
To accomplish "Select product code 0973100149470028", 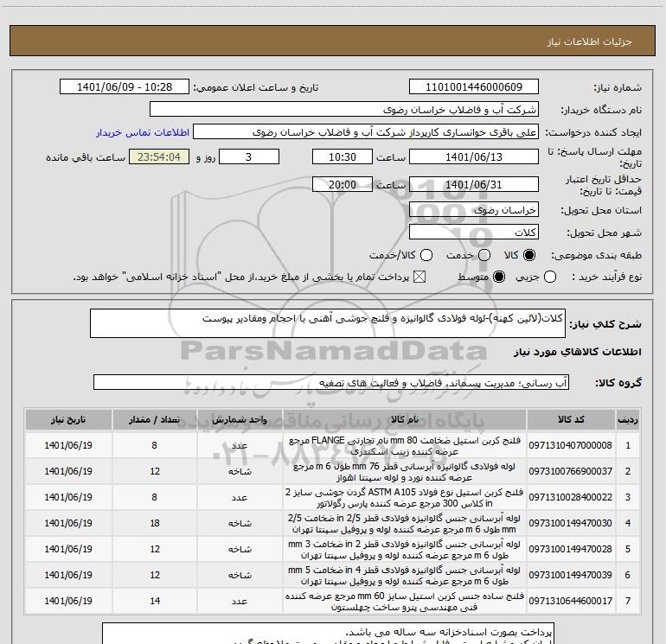I will 571,549.
